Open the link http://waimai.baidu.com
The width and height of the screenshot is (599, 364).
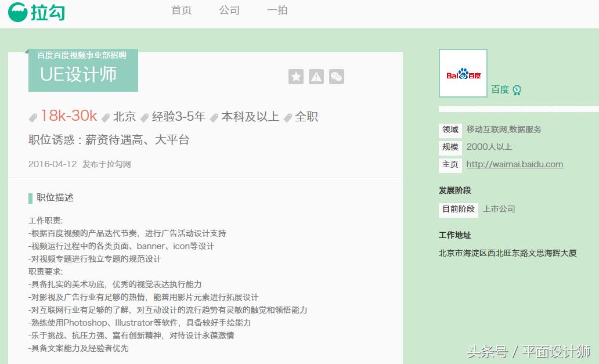pos(514,164)
